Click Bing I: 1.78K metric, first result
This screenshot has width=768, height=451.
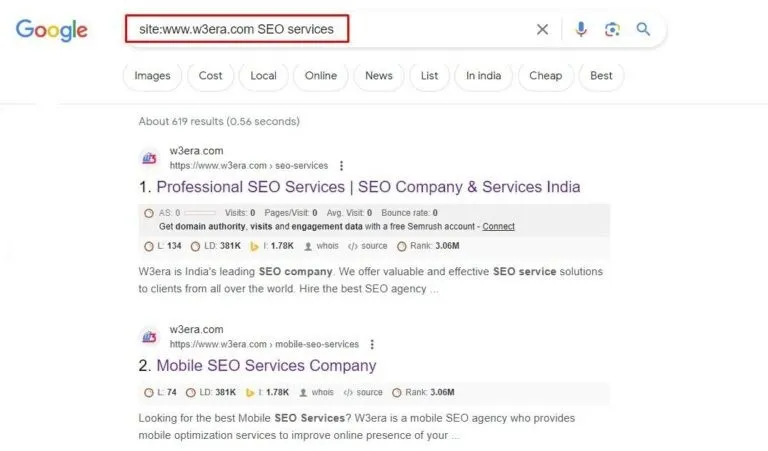(x=272, y=246)
